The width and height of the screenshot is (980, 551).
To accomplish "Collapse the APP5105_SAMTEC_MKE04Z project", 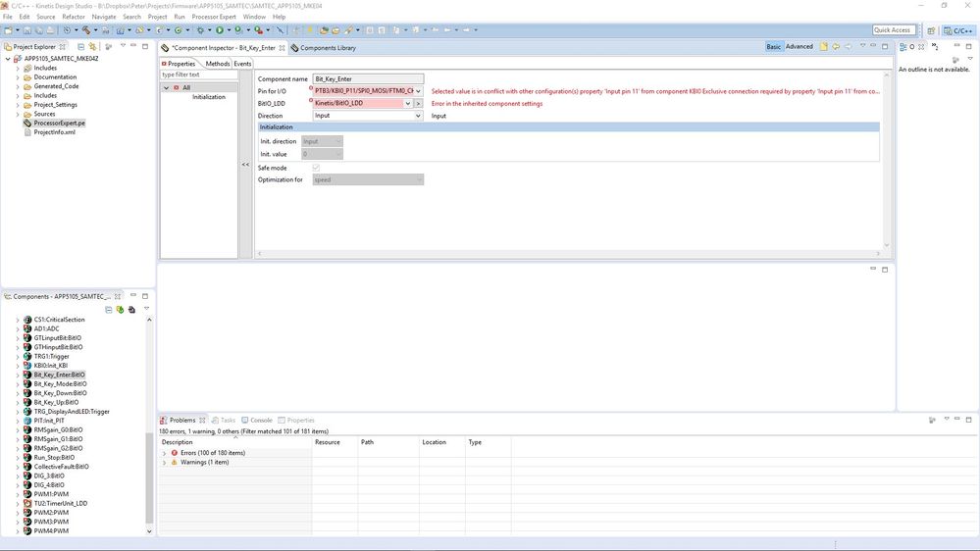I will [8, 59].
